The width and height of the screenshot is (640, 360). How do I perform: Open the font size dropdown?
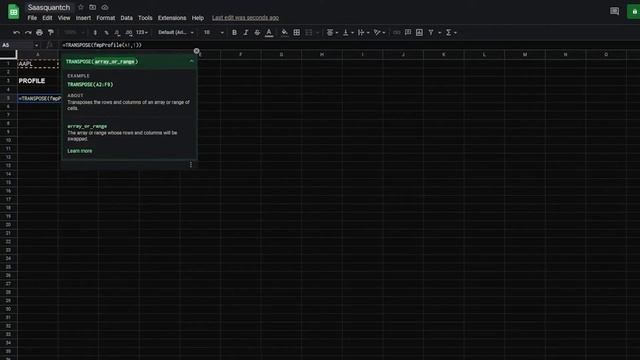pyautogui.click(x=213, y=32)
